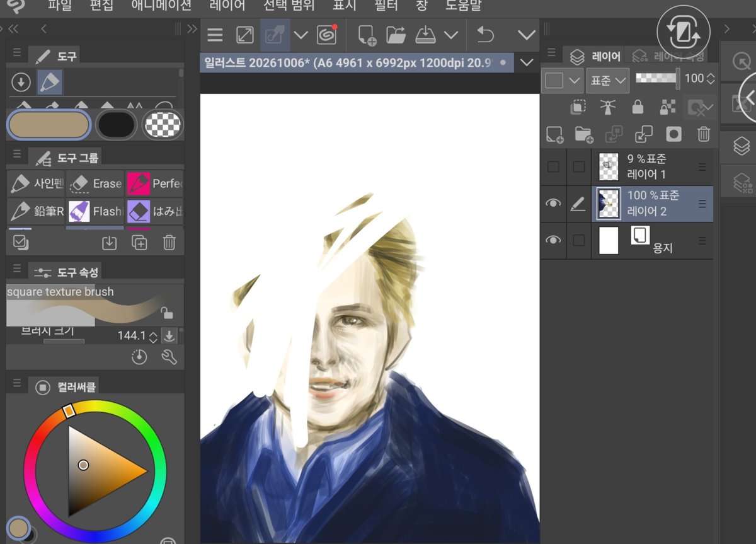Switch to the 일러스트 20261006 canvas tab
This screenshot has height=544, width=756.
(x=357, y=63)
